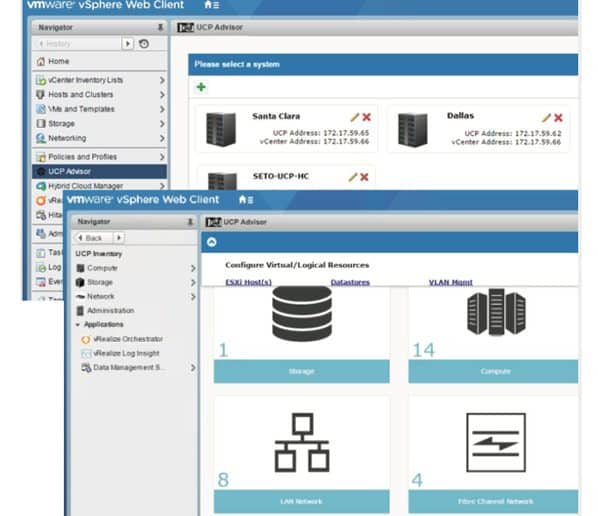Click the Storage teal button
This screenshot has height=516, width=598.
pos(302,371)
